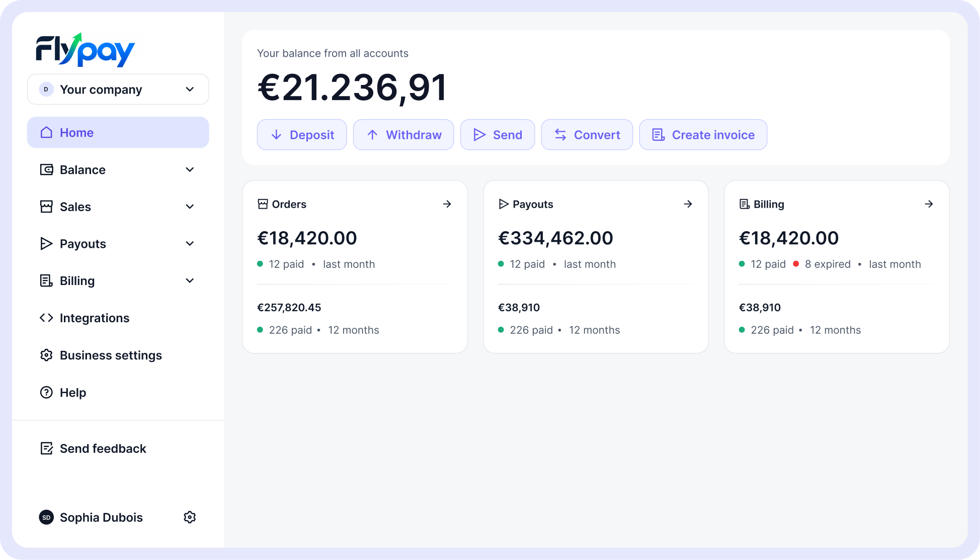The image size is (980, 560).
Task: Click Payouts card €38,910 amount
Action: (x=519, y=308)
